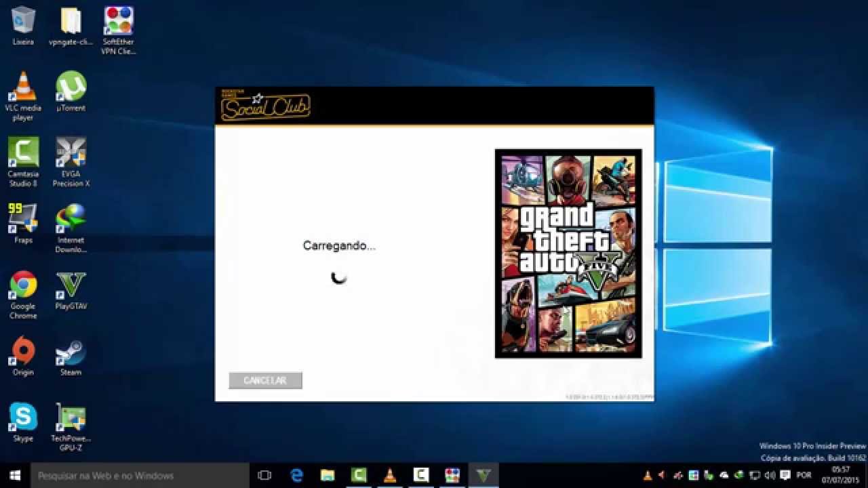Open SoftEther VPN taskbar icon
868x488 pixels.
pyautogui.click(x=452, y=475)
